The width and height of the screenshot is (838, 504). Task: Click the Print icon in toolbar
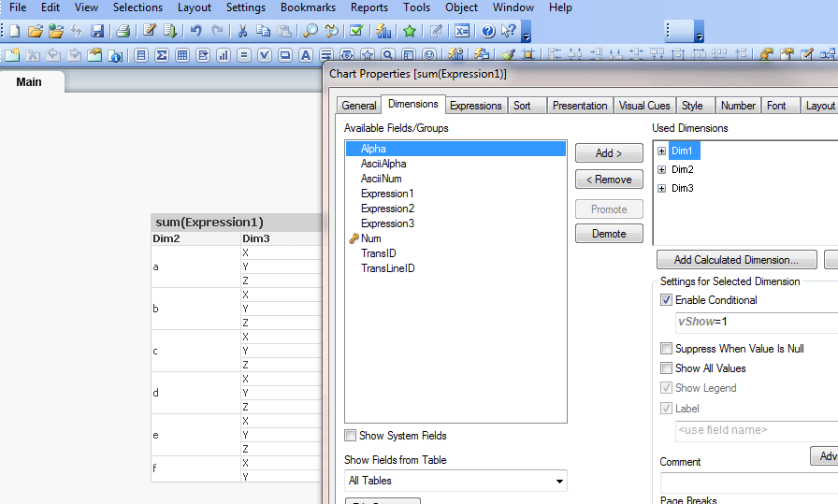(123, 31)
